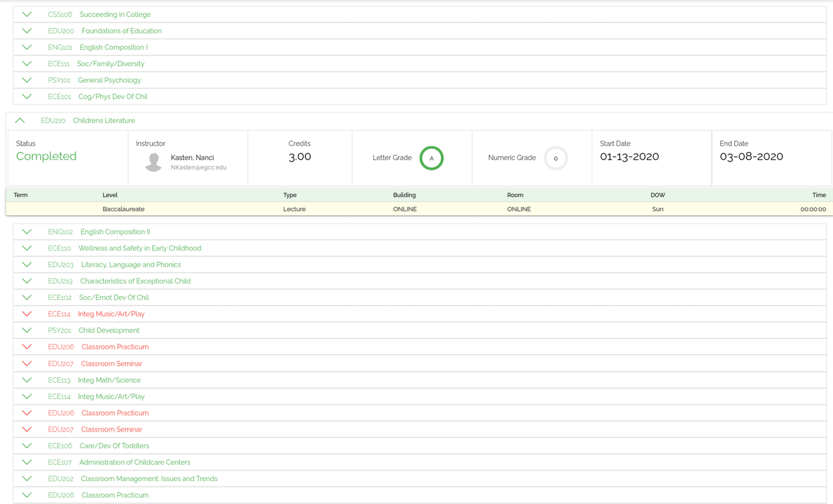Click the green letter grade A circle
The height and width of the screenshot is (504, 833).
click(431, 158)
